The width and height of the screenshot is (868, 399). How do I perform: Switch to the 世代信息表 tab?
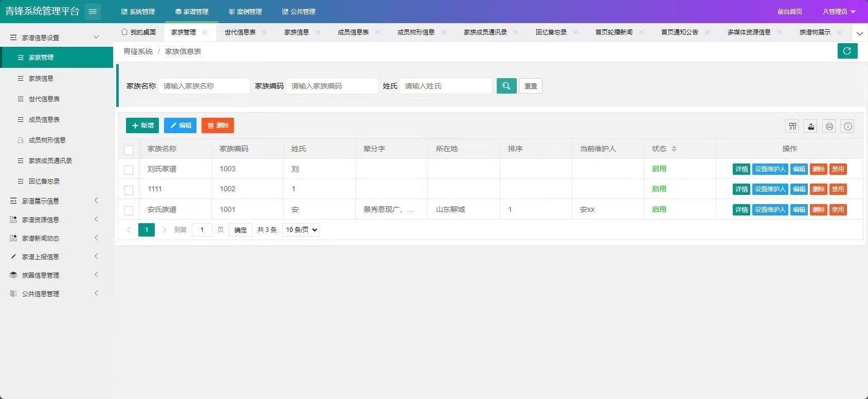(x=240, y=32)
